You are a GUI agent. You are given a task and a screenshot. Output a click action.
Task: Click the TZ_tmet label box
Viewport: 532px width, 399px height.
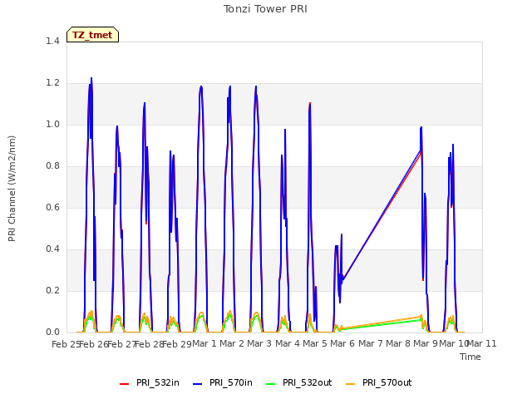coord(92,35)
